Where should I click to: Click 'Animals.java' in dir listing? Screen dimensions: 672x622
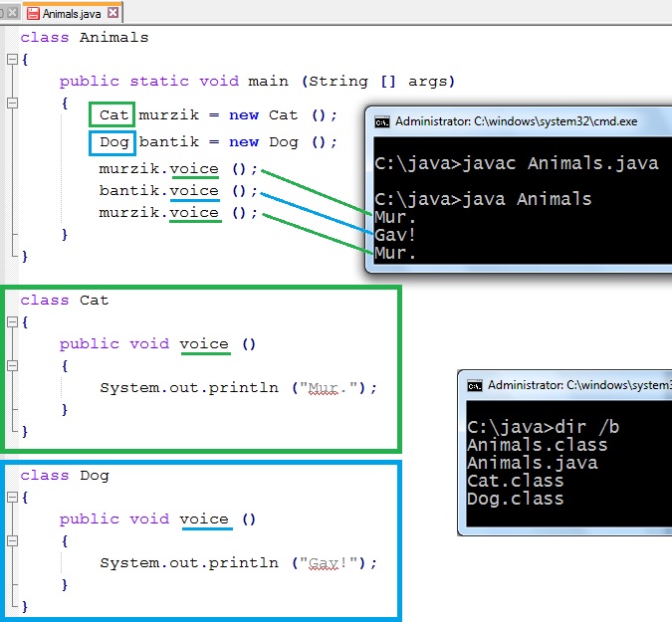click(533, 463)
